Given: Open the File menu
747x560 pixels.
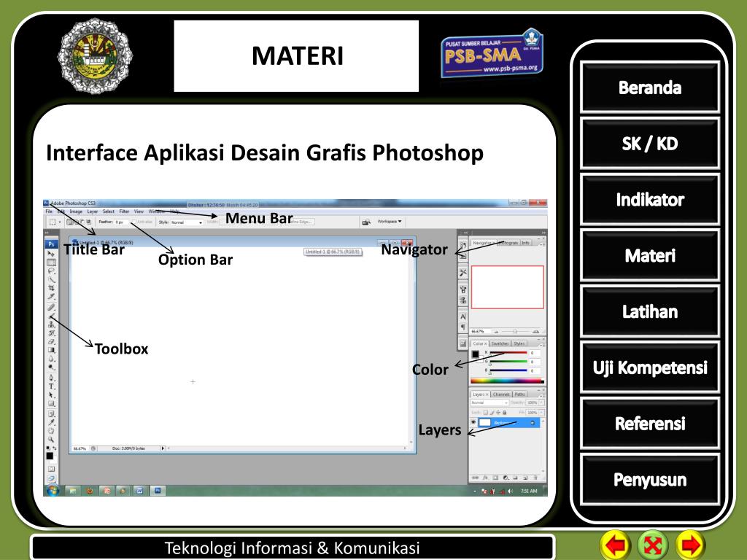Looking at the screenshot, I should coord(49,211).
